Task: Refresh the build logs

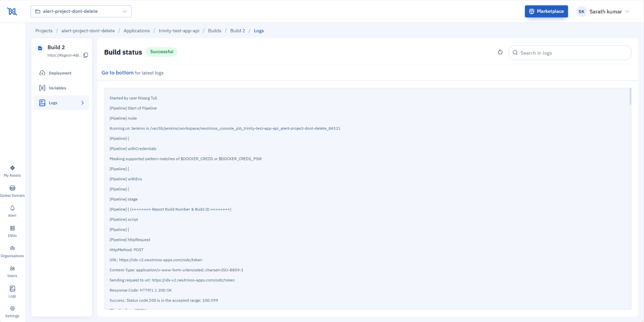Action: click(500, 52)
